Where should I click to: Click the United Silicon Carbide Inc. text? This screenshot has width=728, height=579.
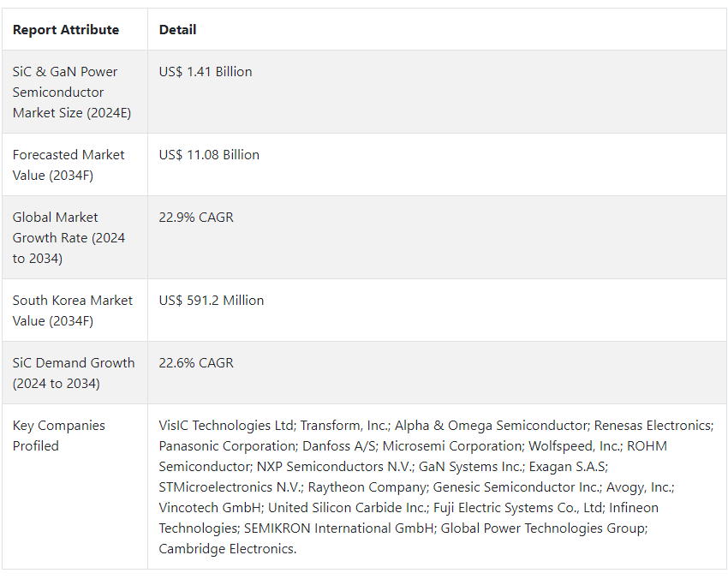coord(347,508)
